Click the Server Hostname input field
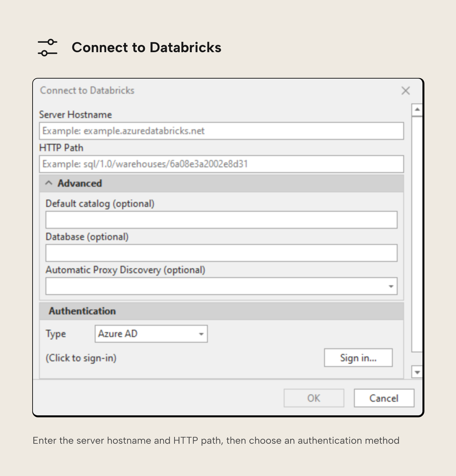 click(221, 131)
